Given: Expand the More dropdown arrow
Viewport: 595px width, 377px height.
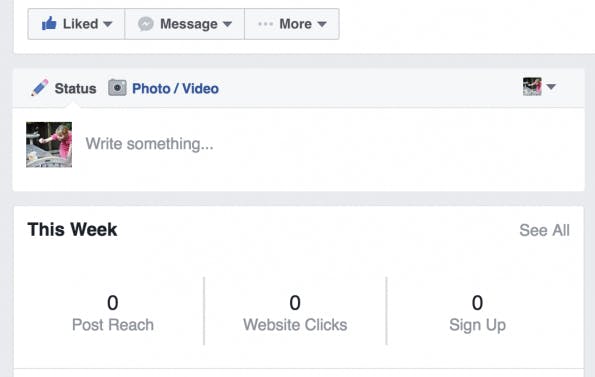Looking at the screenshot, I should pyautogui.click(x=322, y=24).
